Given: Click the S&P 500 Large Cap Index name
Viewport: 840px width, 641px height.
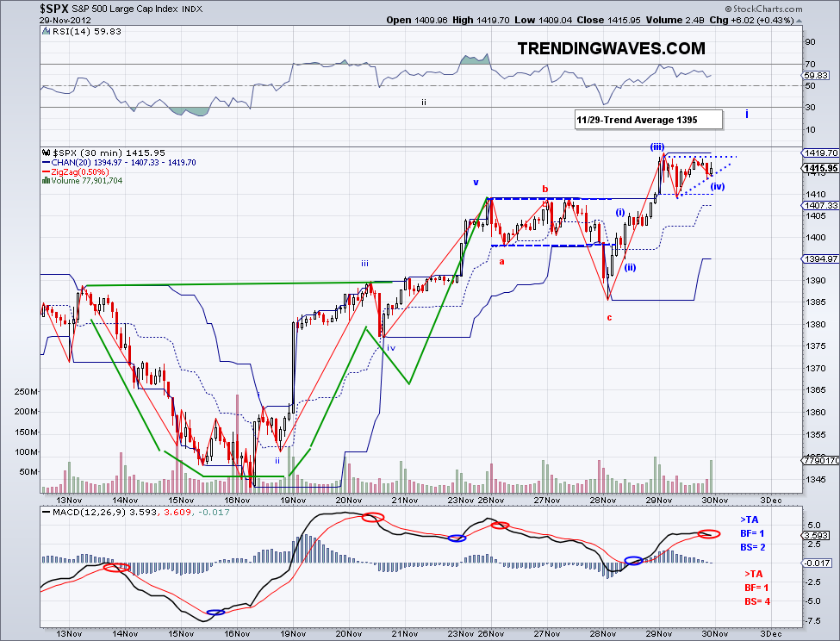Looking at the screenshot, I should point(125,9).
